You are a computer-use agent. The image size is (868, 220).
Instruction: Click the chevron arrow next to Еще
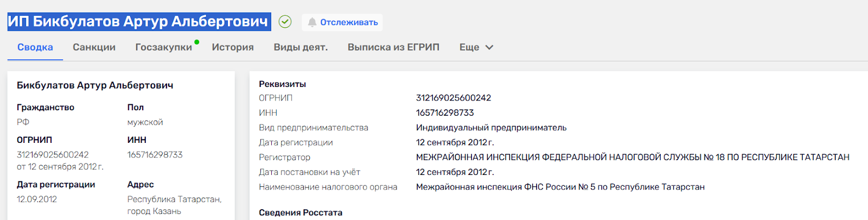(489, 47)
